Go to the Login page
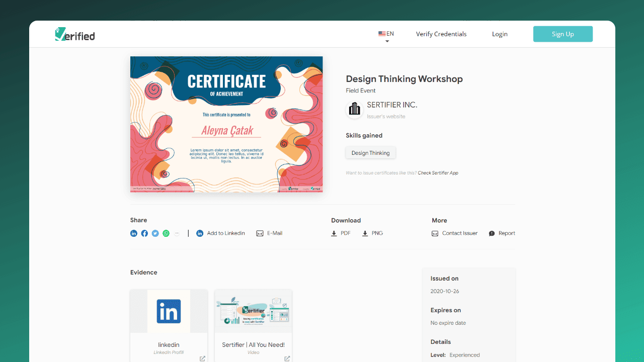 pyautogui.click(x=500, y=34)
